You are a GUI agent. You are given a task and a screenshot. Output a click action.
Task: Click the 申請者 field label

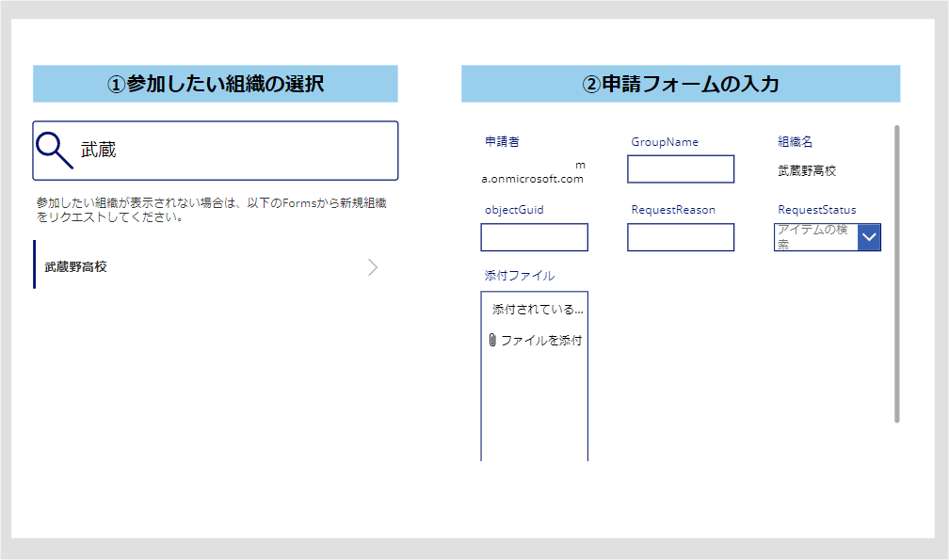point(502,141)
